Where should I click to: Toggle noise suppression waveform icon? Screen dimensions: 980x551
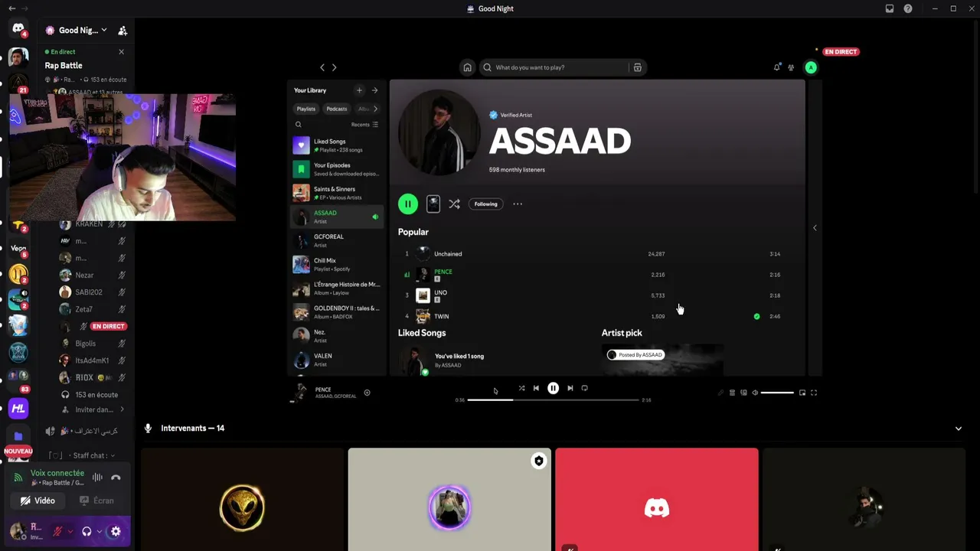97,478
